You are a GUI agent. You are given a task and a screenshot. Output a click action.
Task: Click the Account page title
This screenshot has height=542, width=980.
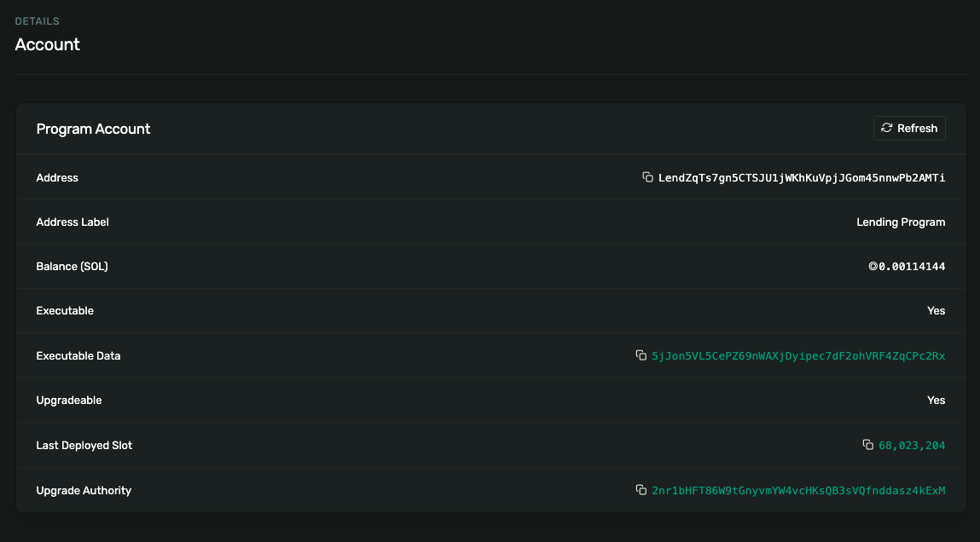[x=48, y=44]
